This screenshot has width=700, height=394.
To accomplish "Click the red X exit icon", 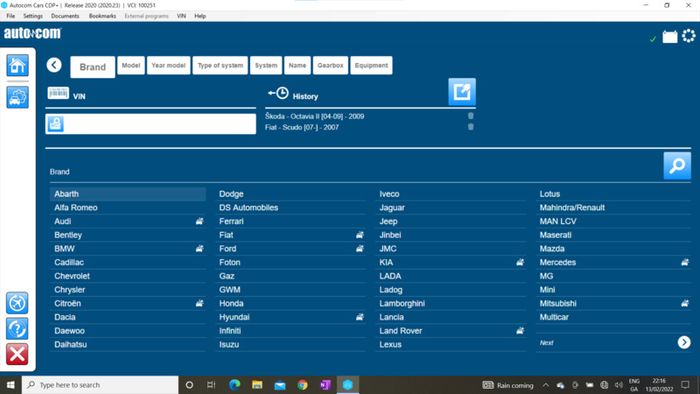I will pyautogui.click(x=17, y=354).
